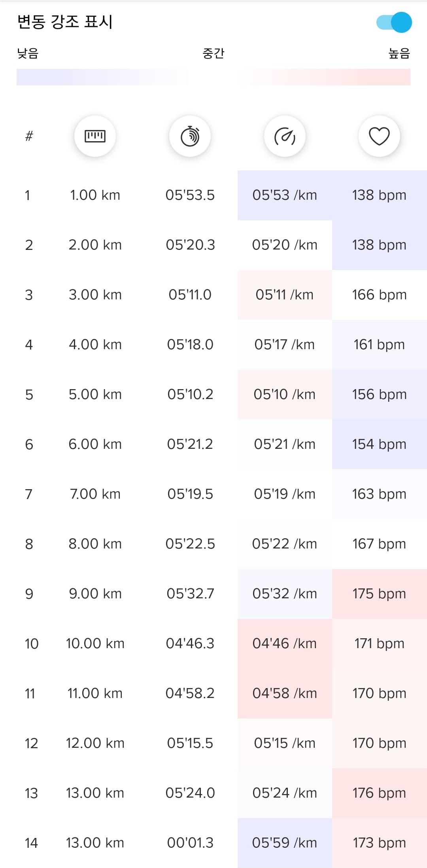Tap the 높음 legend label

point(399,53)
